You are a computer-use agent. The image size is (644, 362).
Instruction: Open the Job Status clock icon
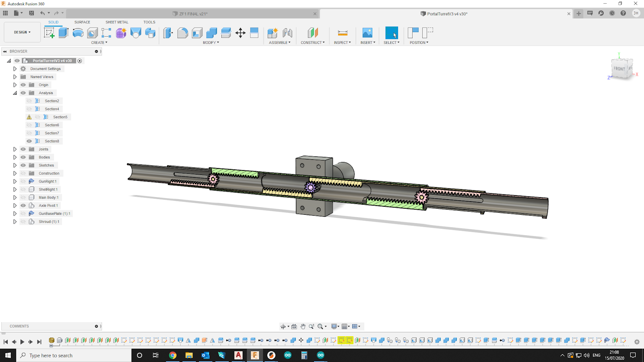coord(612,13)
